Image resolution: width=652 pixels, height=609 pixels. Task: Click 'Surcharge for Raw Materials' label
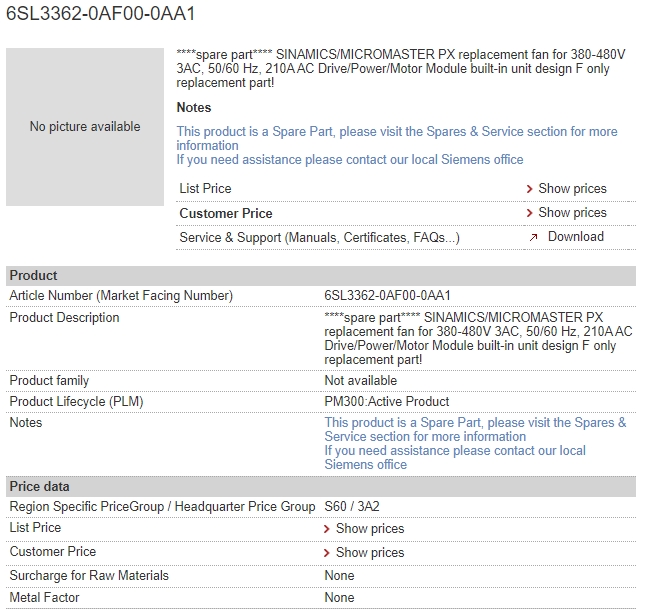coord(89,576)
